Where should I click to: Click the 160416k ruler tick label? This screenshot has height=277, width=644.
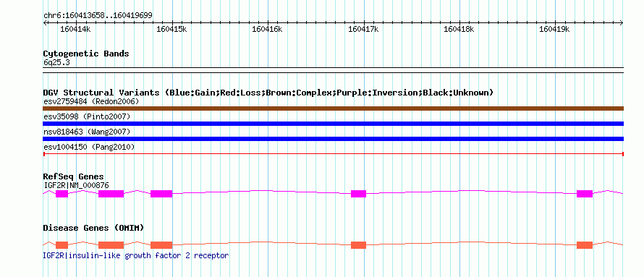coord(267,29)
